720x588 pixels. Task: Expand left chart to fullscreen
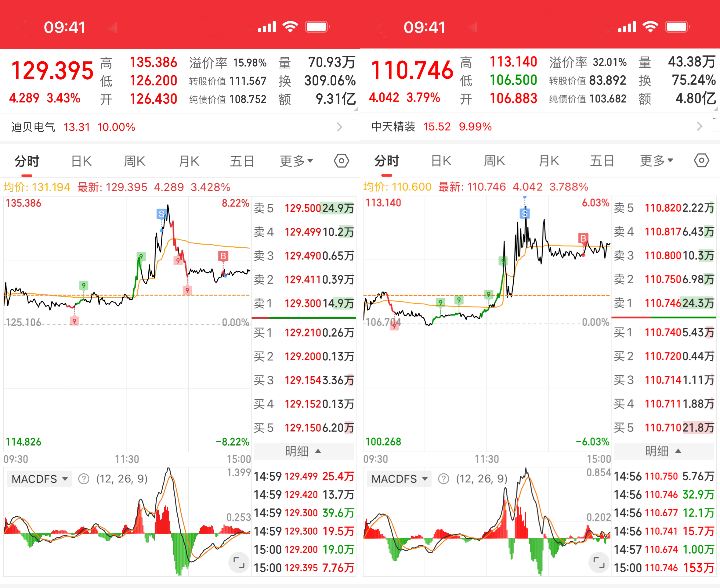239,563
